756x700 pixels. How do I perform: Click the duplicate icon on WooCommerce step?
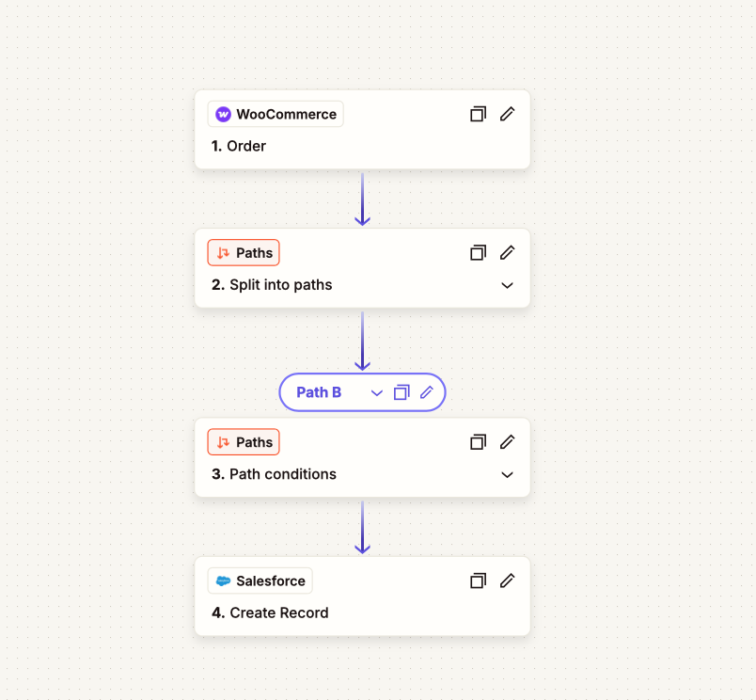coord(478,115)
